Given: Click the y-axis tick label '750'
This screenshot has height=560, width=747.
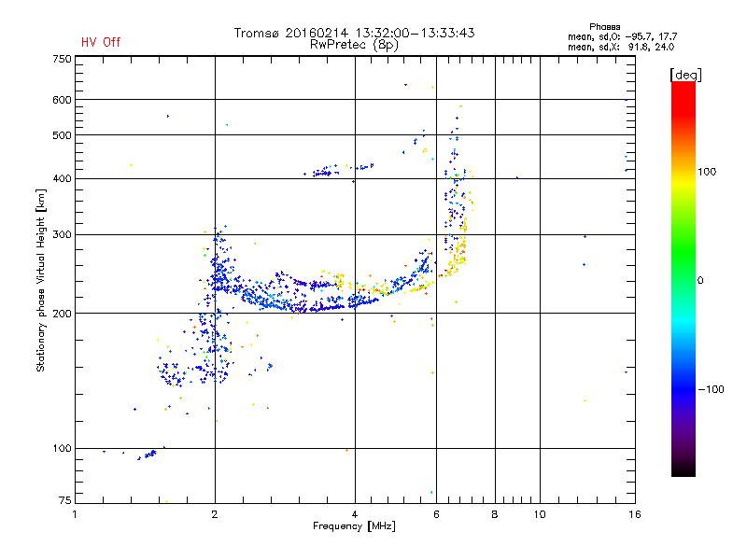Looking at the screenshot, I should point(62,59).
